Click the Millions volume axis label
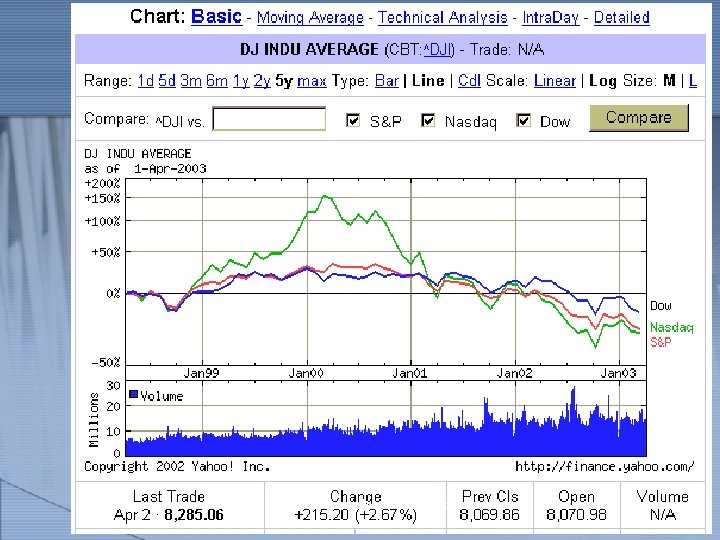720x540 pixels. click(94, 420)
